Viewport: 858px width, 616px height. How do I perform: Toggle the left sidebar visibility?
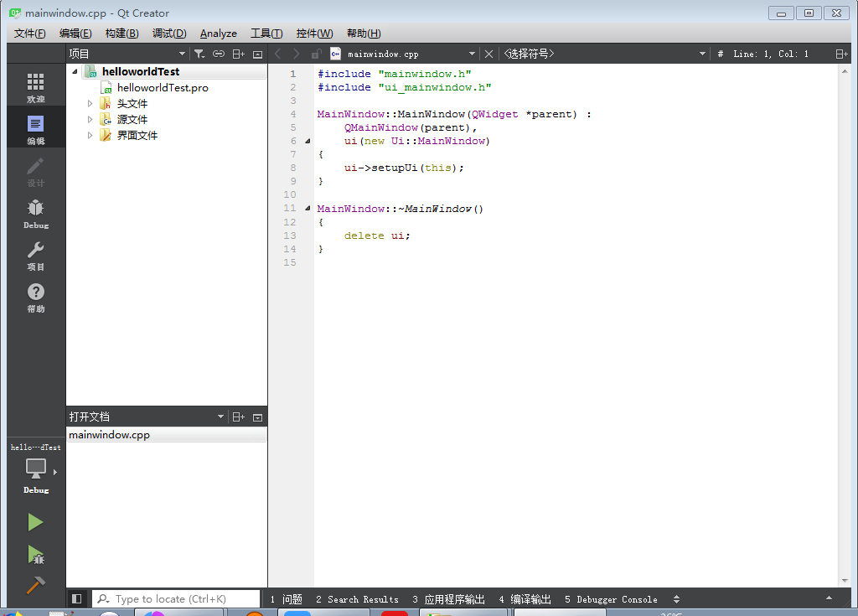(x=76, y=599)
